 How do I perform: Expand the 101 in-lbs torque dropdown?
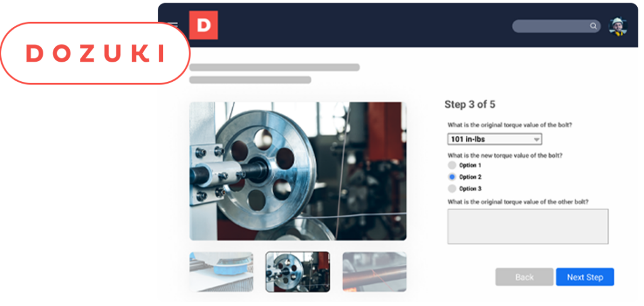coord(494,139)
